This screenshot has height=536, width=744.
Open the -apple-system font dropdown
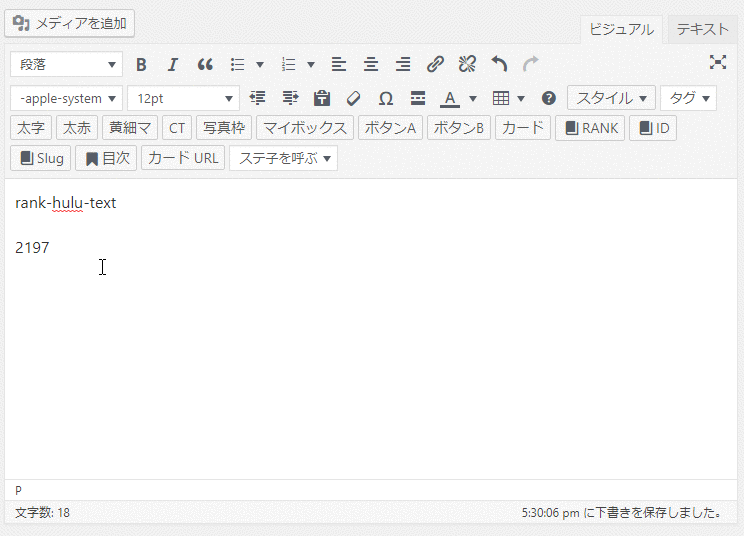pyautogui.click(x=66, y=98)
